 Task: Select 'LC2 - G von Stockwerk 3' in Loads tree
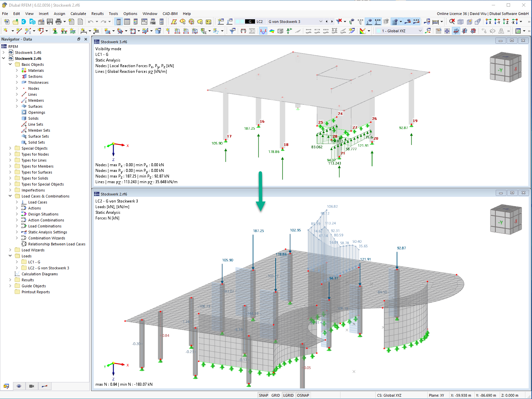[x=49, y=268]
